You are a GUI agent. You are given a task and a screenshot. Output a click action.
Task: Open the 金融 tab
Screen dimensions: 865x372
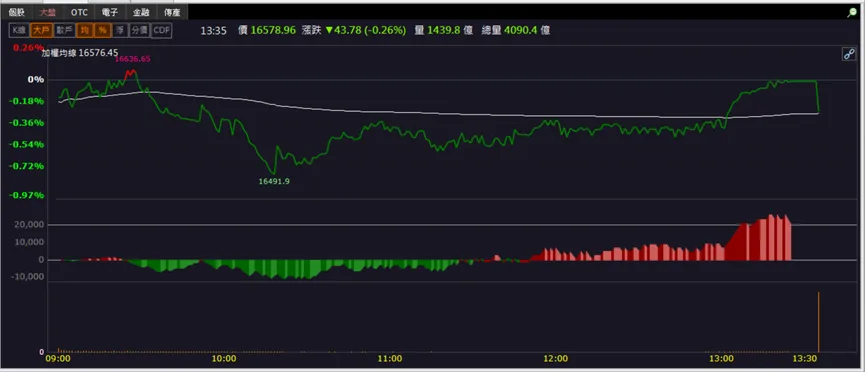pos(141,12)
